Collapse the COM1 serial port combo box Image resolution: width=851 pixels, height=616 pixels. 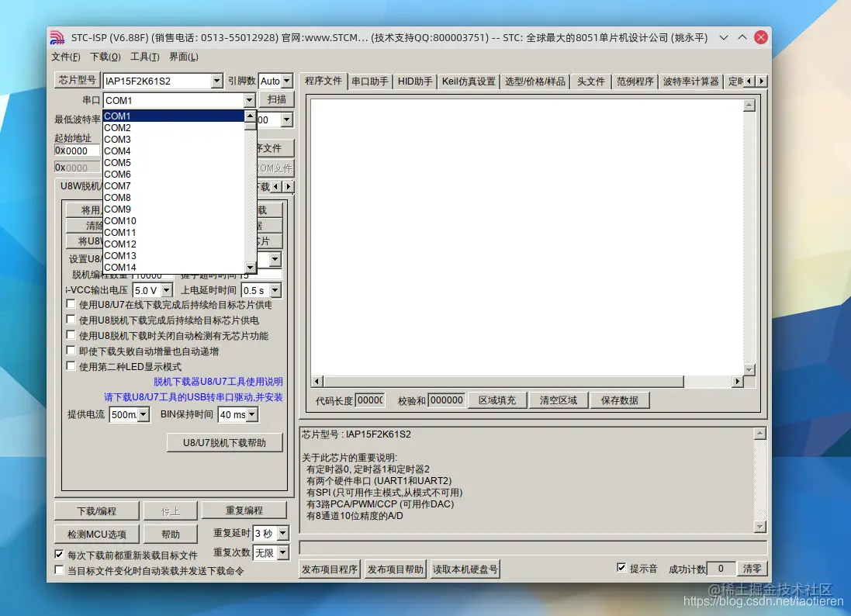pyautogui.click(x=249, y=100)
